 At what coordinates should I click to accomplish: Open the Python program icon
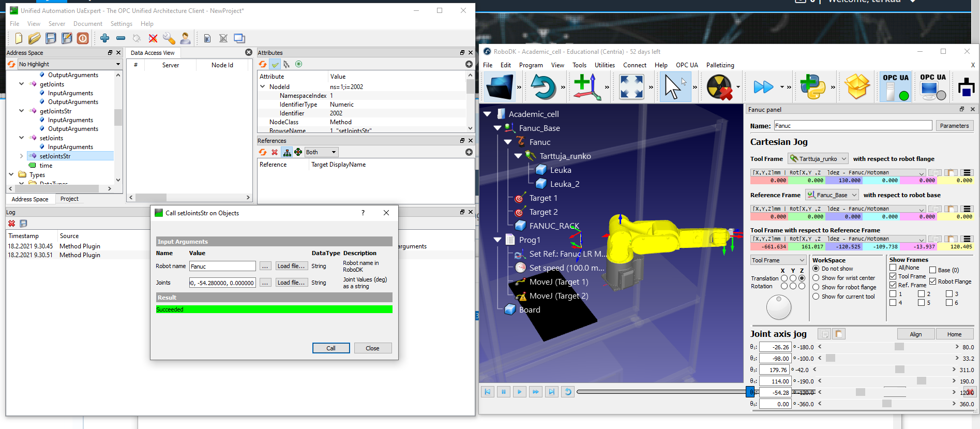[812, 87]
